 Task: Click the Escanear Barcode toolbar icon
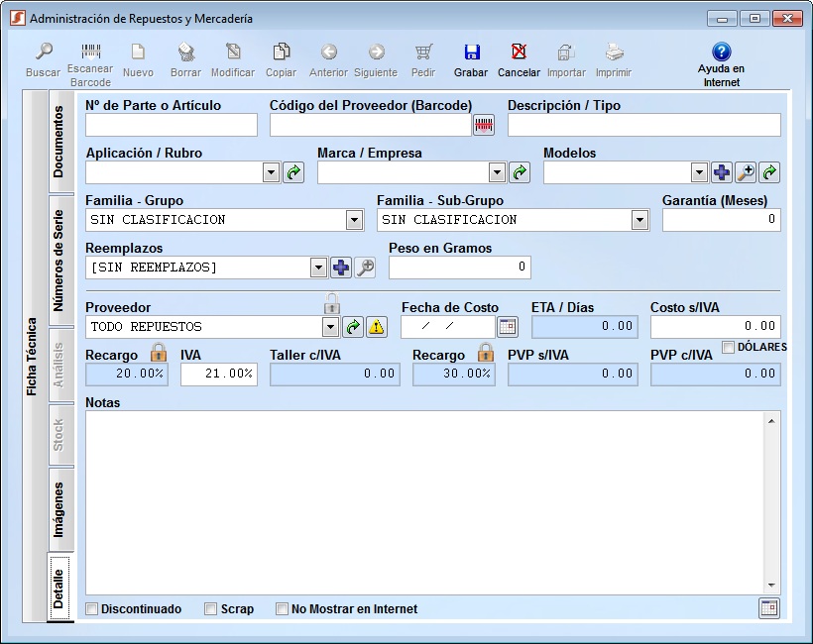[x=91, y=51]
